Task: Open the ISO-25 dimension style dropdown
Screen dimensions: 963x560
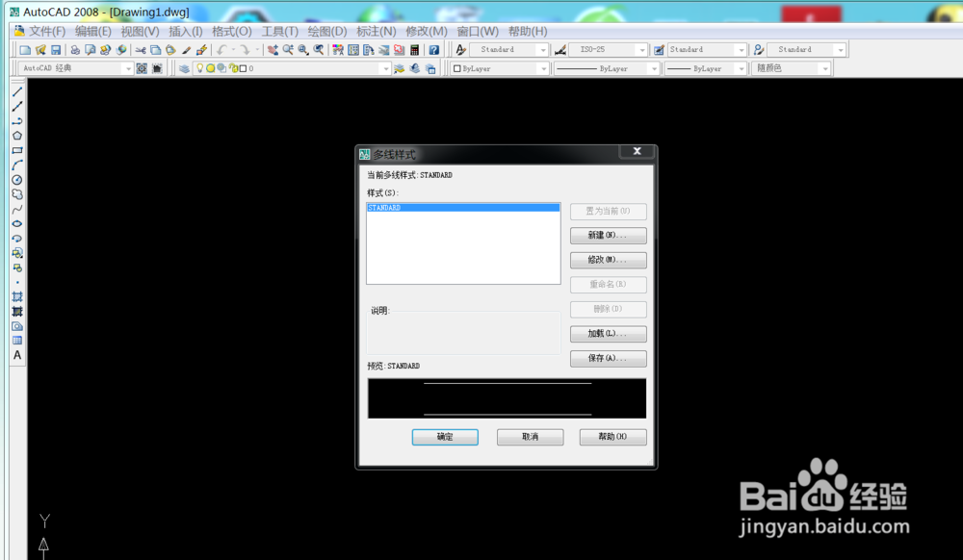Action: point(642,50)
